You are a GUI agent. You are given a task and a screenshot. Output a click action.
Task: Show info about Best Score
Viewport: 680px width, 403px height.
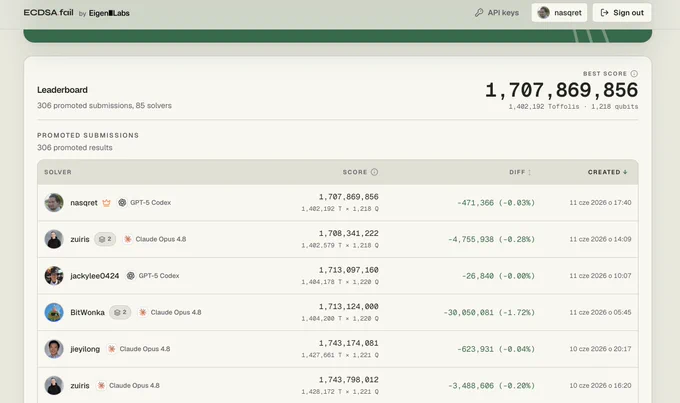(634, 73)
